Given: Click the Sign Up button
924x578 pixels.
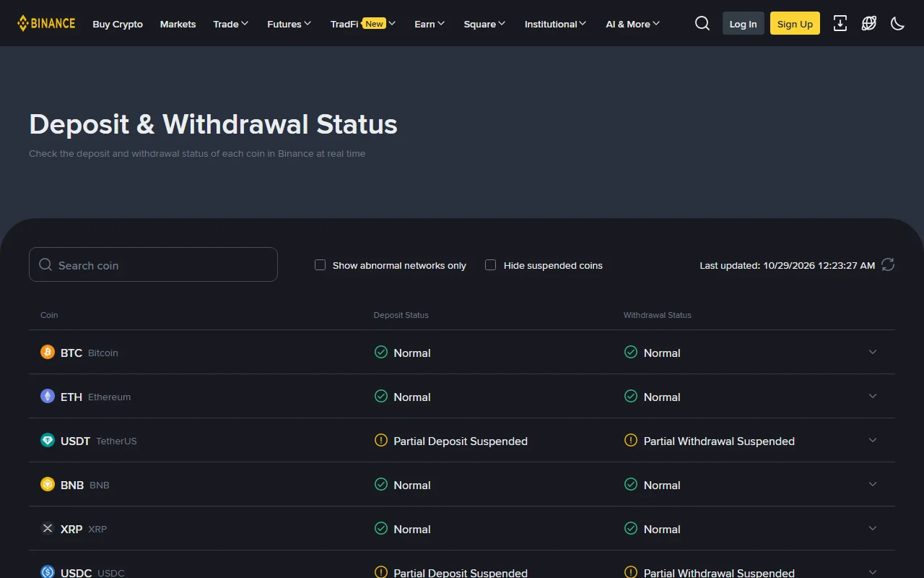Looking at the screenshot, I should 795,23.
